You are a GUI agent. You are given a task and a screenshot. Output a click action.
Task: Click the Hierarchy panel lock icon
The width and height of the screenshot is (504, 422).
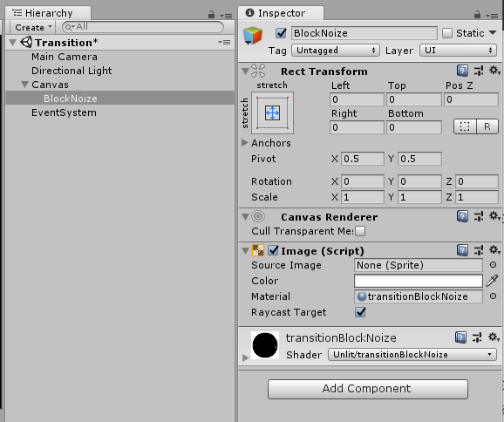coord(211,15)
